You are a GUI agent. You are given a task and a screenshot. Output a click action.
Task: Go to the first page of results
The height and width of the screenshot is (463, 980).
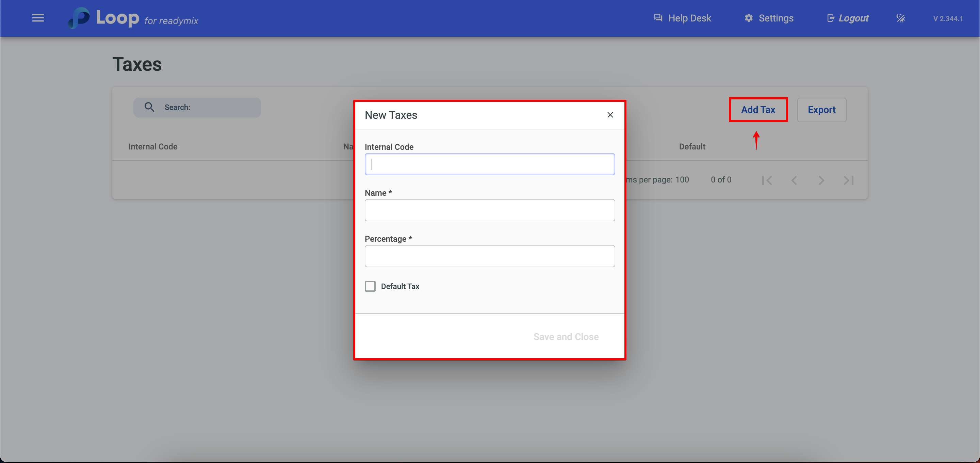[x=767, y=180]
